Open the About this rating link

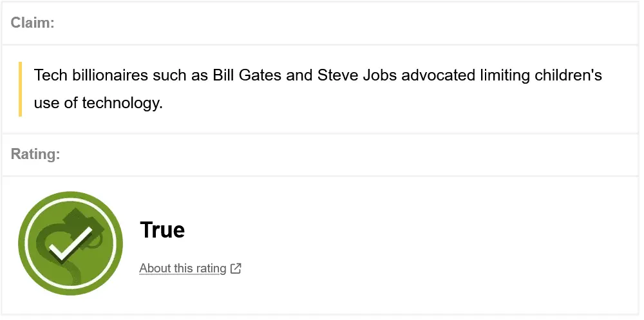183,268
